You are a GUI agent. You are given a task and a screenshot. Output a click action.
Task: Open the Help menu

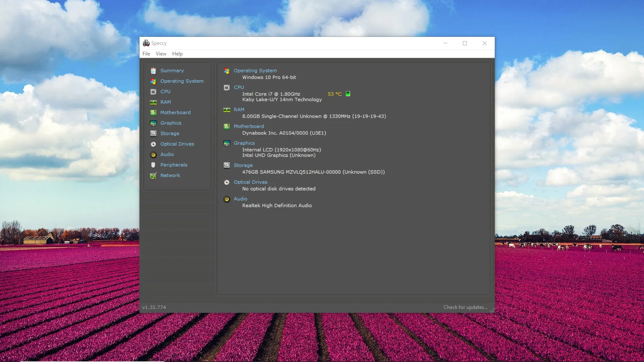point(177,54)
